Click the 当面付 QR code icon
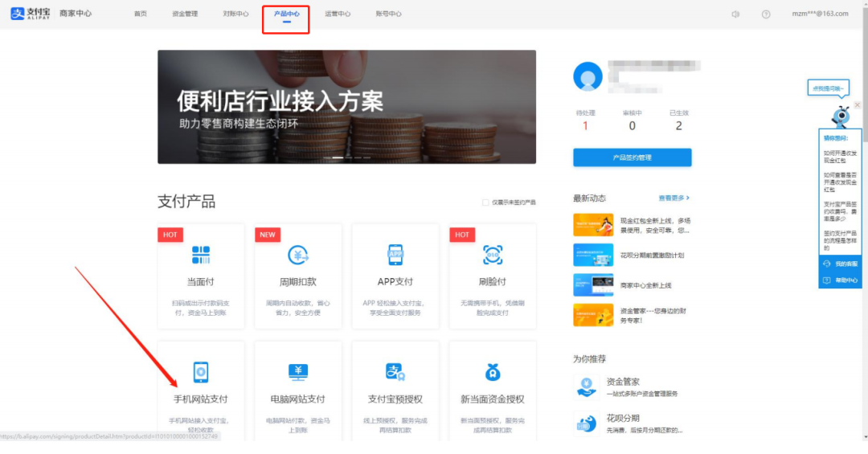The height and width of the screenshot is (454, 868). pos(200,256)
